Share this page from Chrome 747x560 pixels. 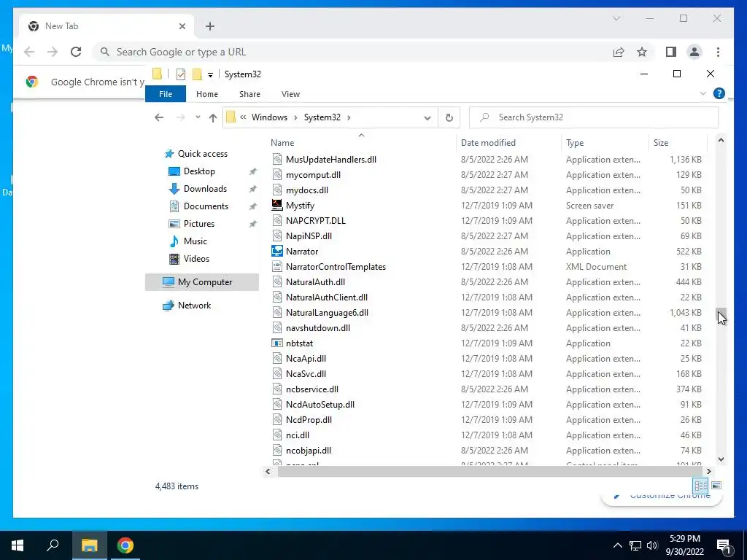tap(619, 52)
